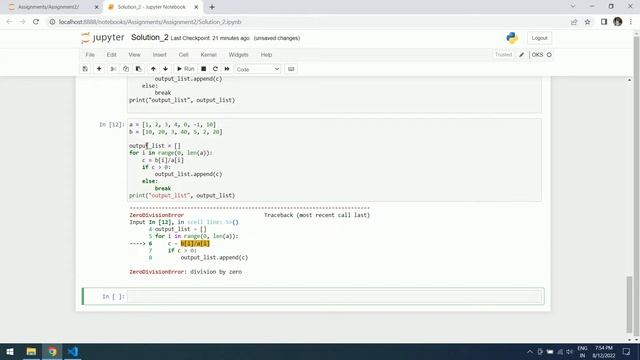
Task: Interrupt the kernel with stop icon
Action: tap(203, 69)
